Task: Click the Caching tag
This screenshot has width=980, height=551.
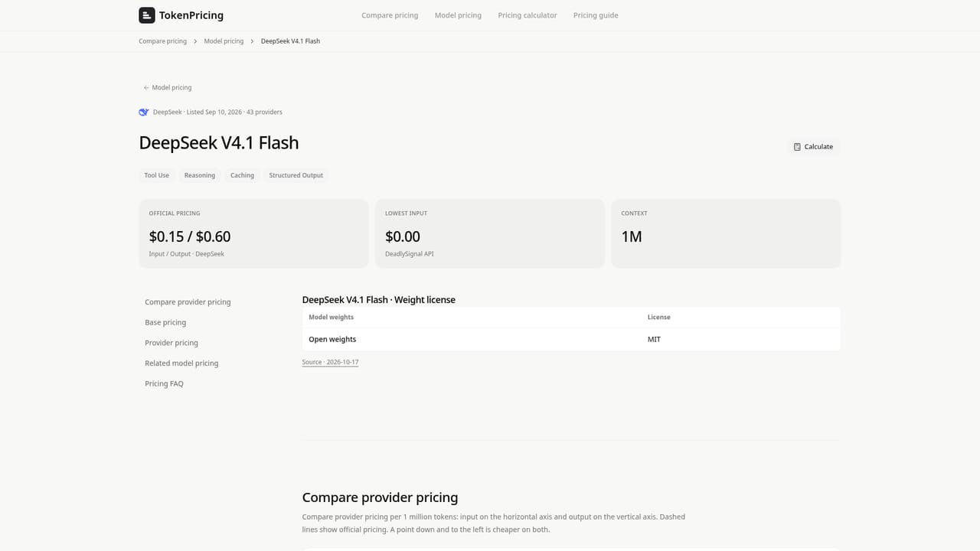Action: point(242,175)
